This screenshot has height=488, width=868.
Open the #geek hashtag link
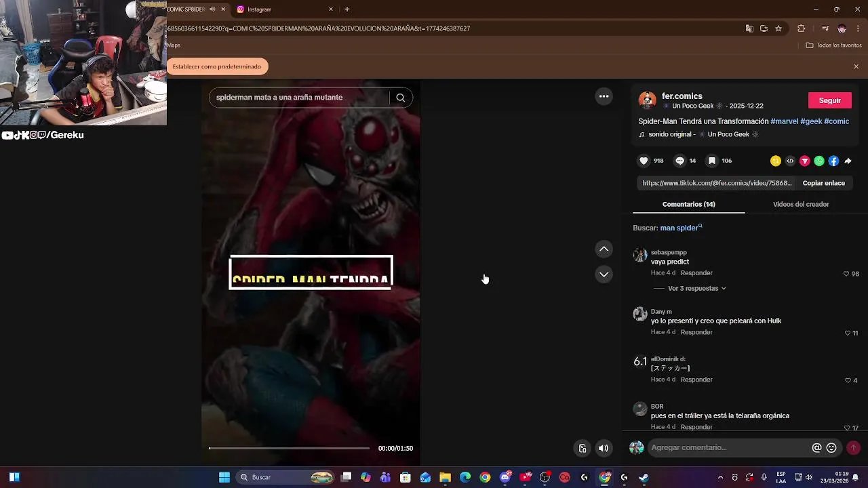pos(811,121)
